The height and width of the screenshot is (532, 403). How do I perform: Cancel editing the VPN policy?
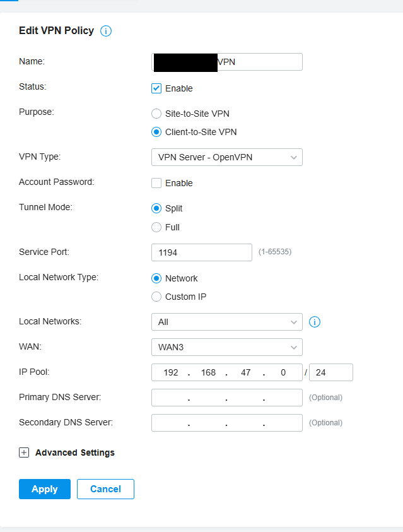105,489
